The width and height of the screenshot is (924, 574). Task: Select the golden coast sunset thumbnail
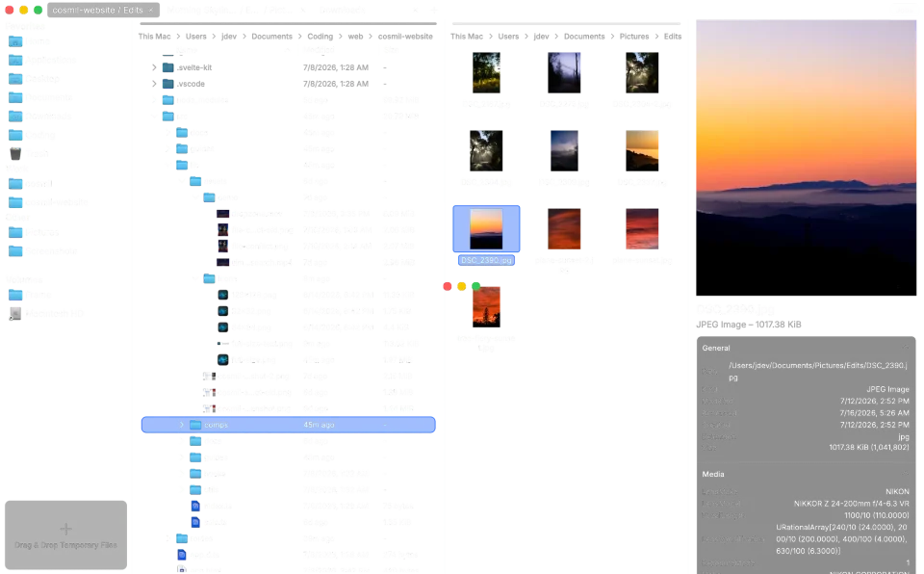coord(642,151)
